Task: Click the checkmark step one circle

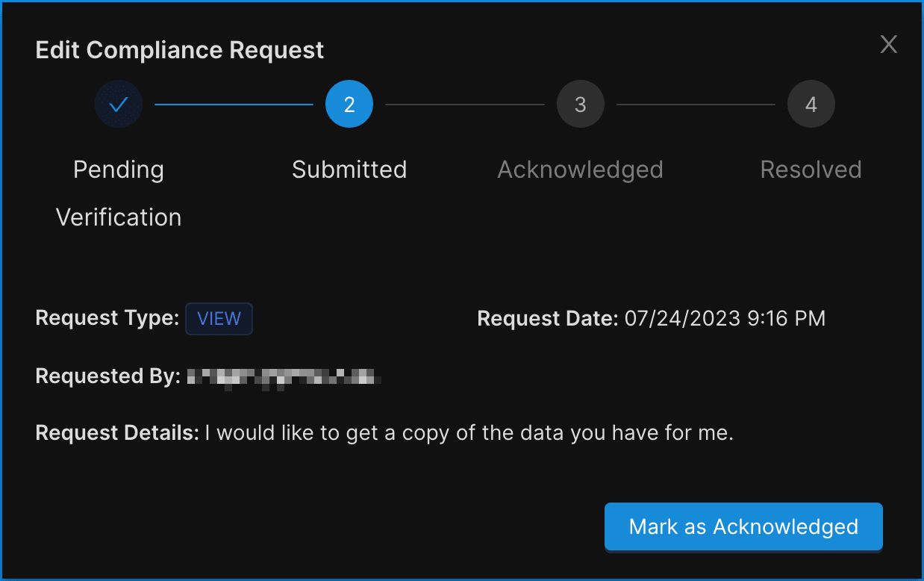Action: pyautogui.click(x=119, y=105)
